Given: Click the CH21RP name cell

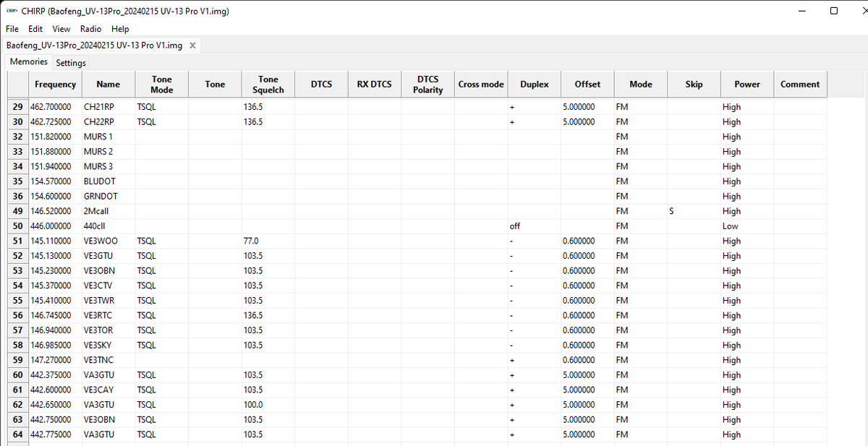Looking at the screenshot, I should pos(109,107).
